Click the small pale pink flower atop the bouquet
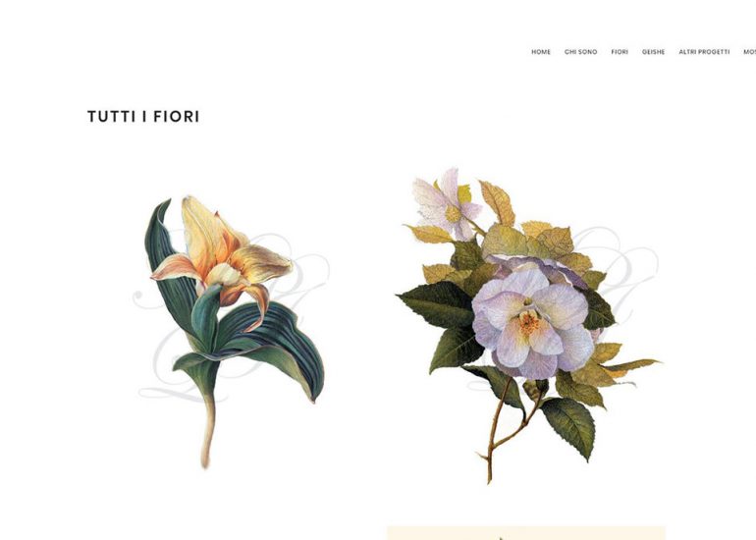Screen dimensions: 756x540 click(446, 205)
